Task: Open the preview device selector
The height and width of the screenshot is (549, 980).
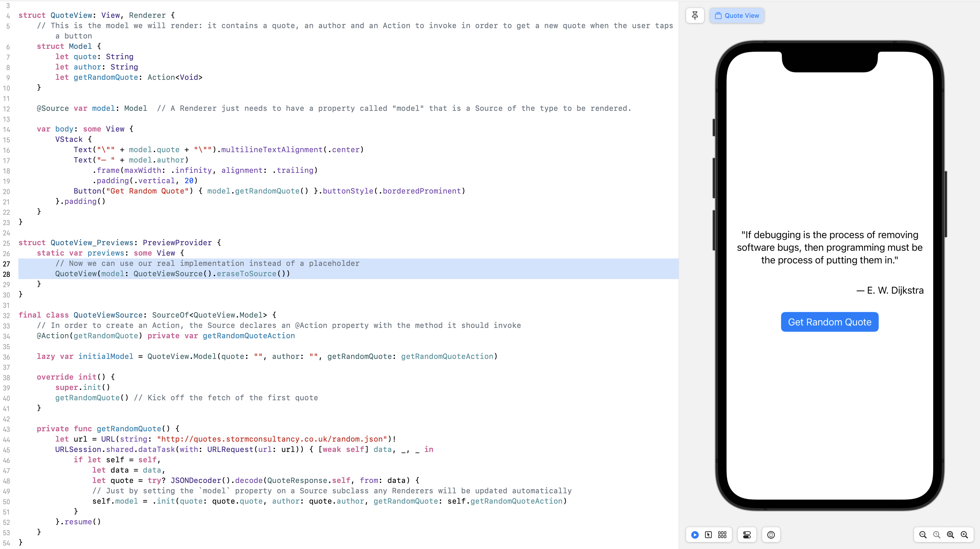Action: (771, 535)
